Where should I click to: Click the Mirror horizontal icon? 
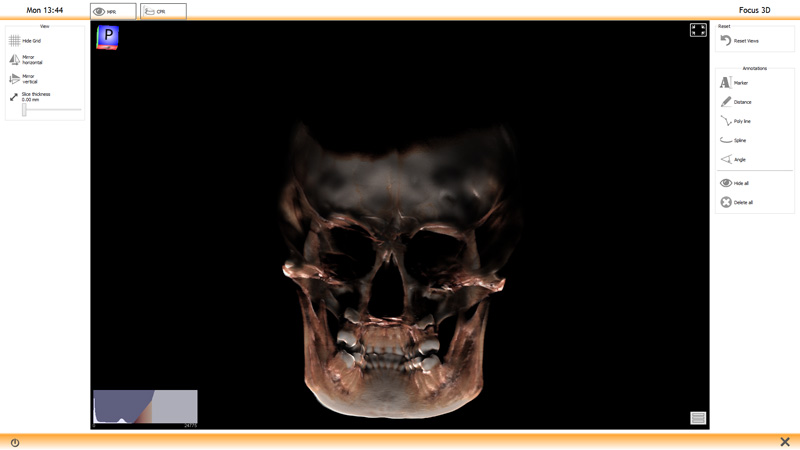click(x=15, y=60)
